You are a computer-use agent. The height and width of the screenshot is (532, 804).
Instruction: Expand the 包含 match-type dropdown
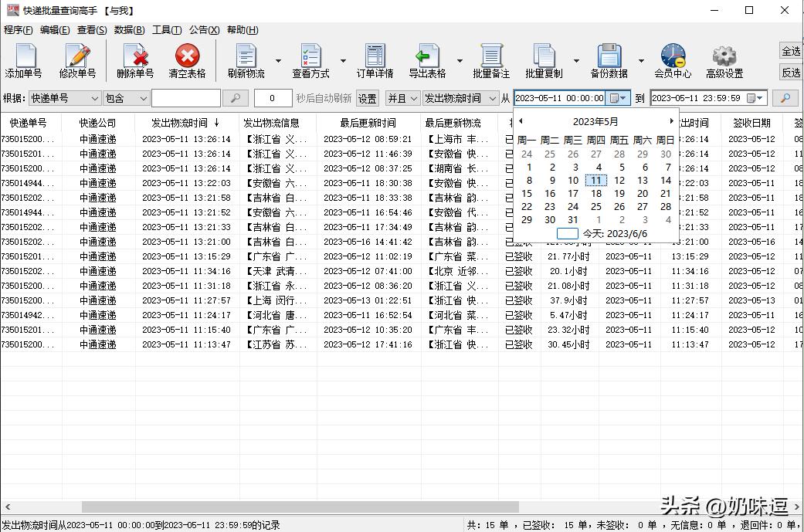(145, 98)
